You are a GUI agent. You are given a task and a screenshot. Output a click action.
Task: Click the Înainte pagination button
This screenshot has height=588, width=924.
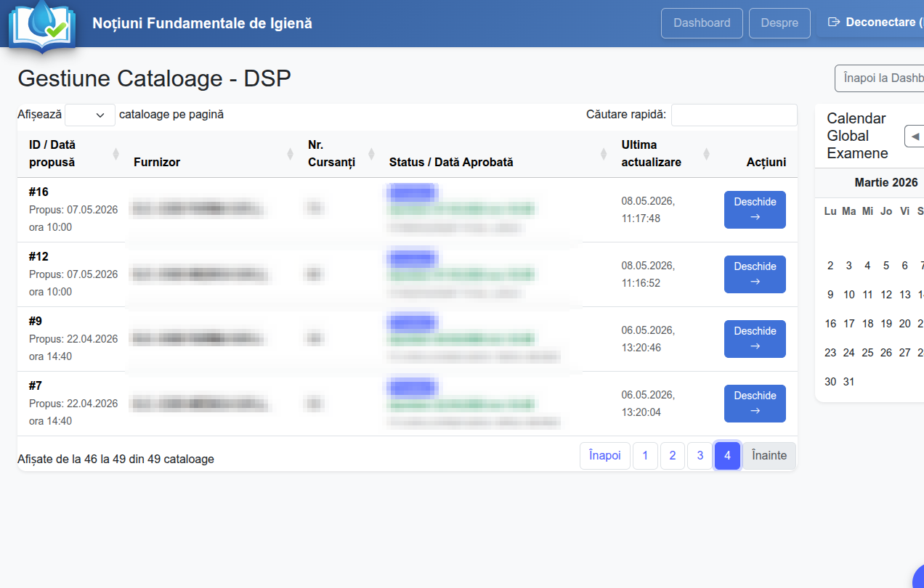tap(769, 456)
